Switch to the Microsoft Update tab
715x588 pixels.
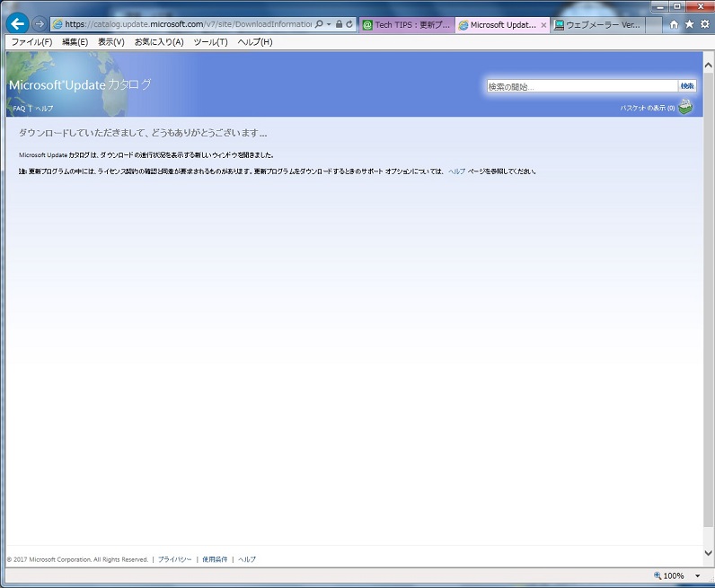click(x=498, y=25)
